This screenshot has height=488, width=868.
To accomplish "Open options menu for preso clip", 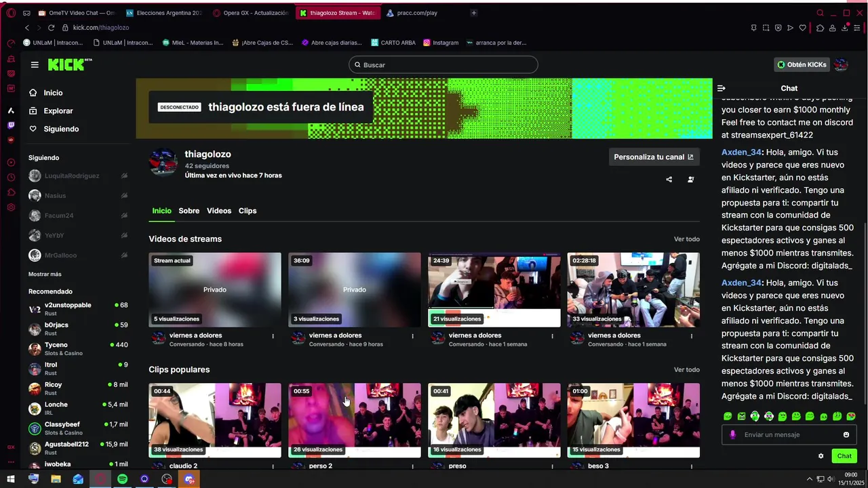I will point(552,467).
